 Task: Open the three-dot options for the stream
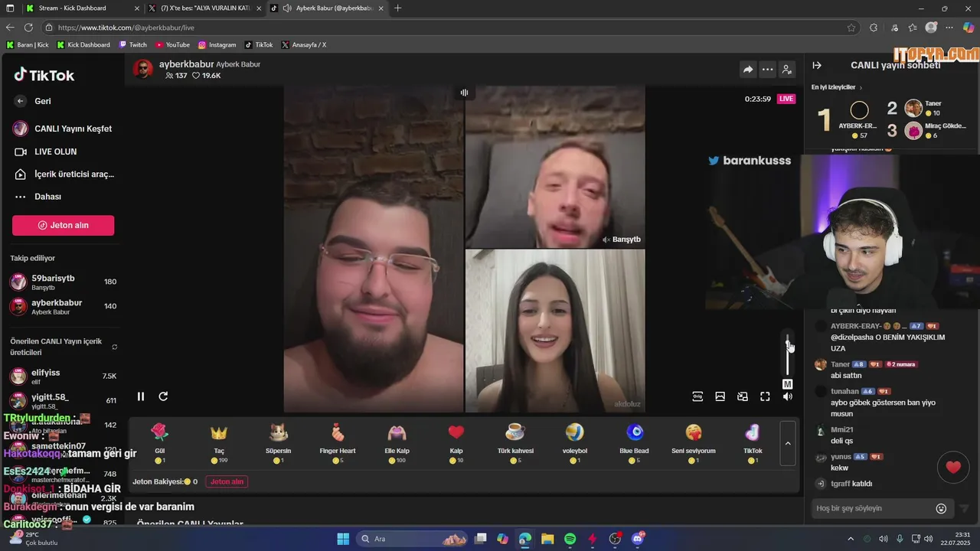click(767, 70)
